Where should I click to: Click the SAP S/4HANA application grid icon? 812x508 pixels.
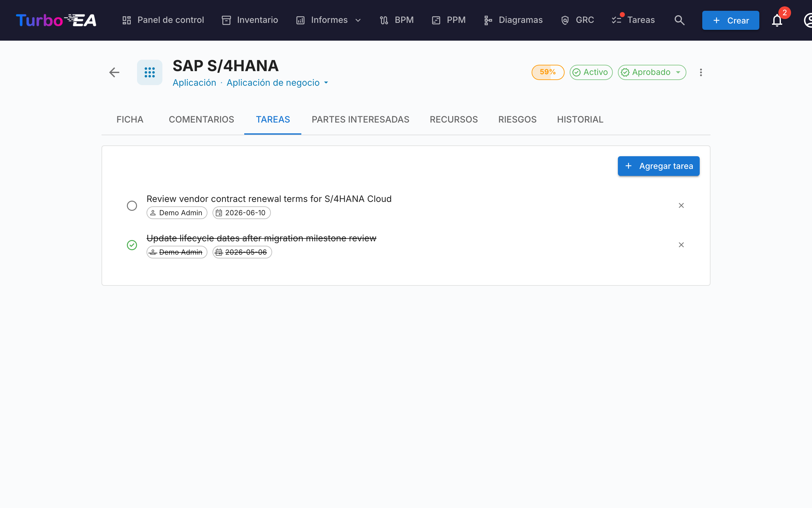pos(150,72)
